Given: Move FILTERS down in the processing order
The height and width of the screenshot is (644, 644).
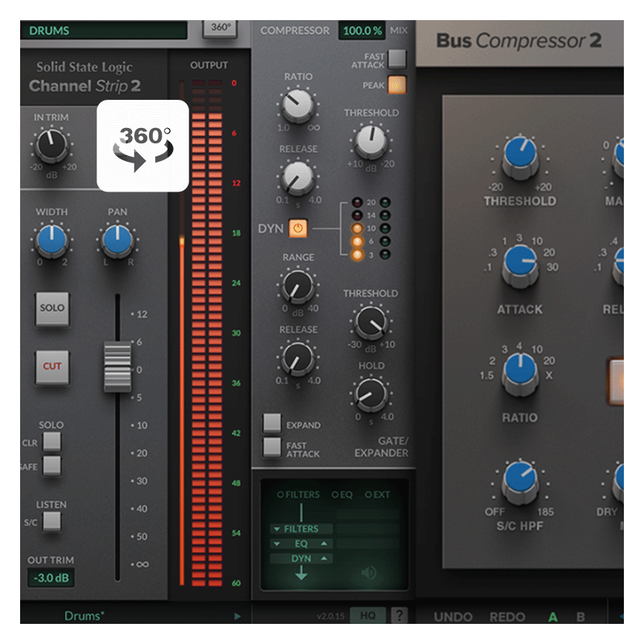Looking at the screenshot, I should point(277,529).
